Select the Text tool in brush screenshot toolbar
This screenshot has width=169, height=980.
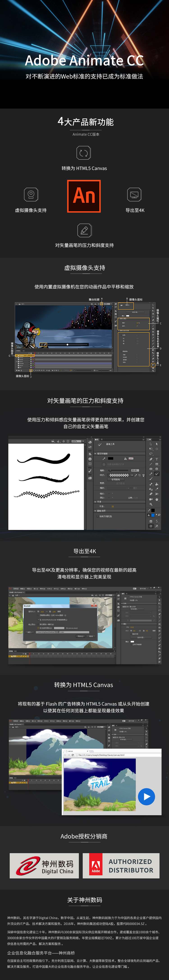tap(156, 459)
